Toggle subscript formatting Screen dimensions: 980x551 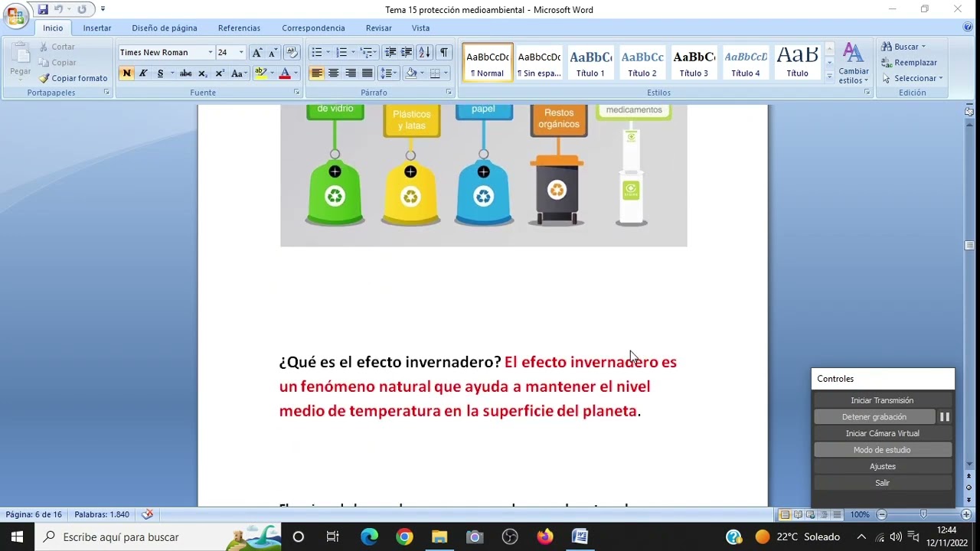coord(203,73)
